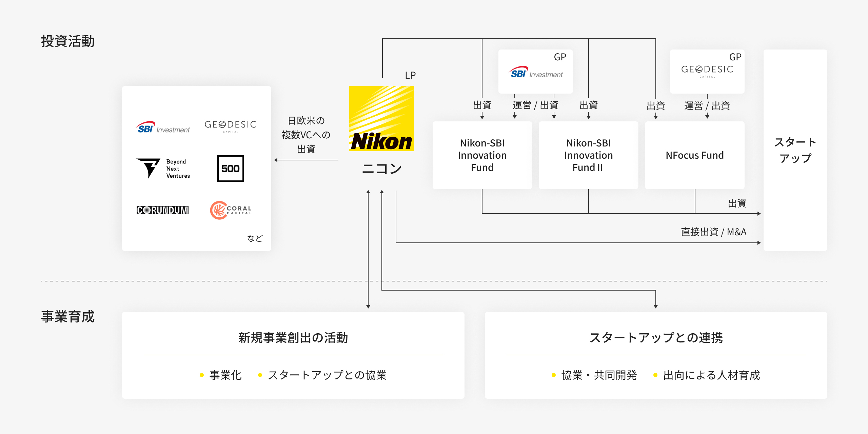Screen dimensions: 868x434
Task: Click 出資 label above the startup arrow
Action: tap(737, 203)
